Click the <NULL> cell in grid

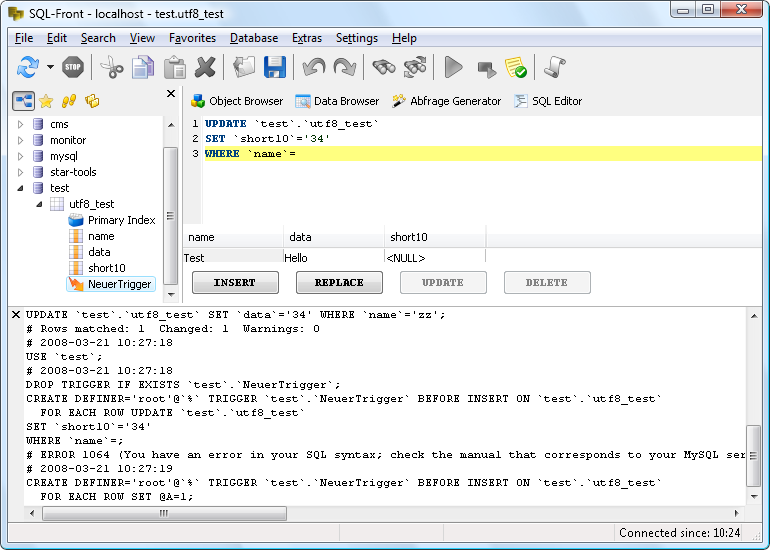click(x=435, y=258)
